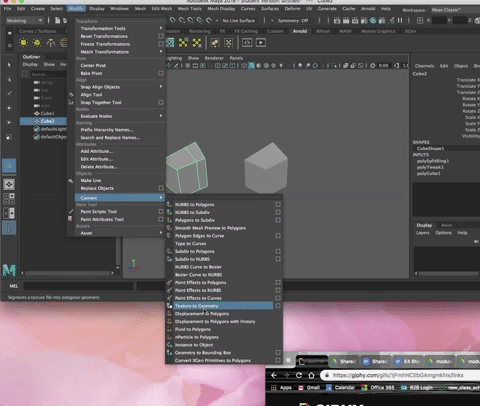
Task: Click the Outliner horizontal scrollbar
Action: click(x=68, y=273)
